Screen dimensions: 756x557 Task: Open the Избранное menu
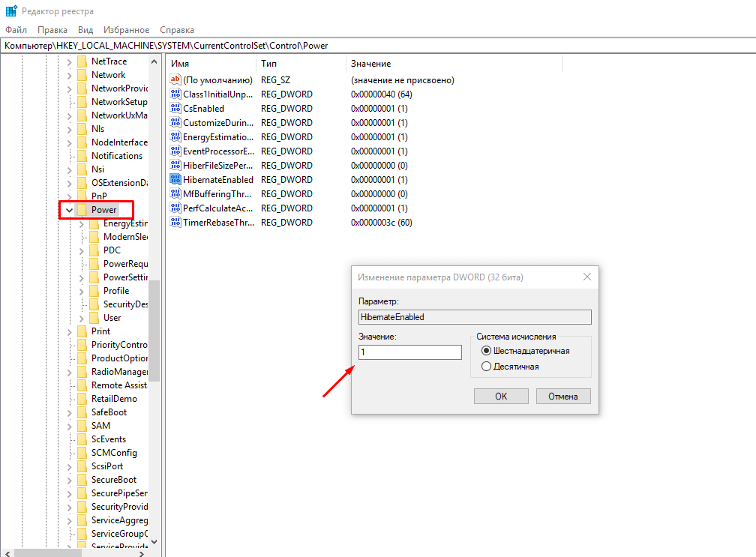[126, 30]
